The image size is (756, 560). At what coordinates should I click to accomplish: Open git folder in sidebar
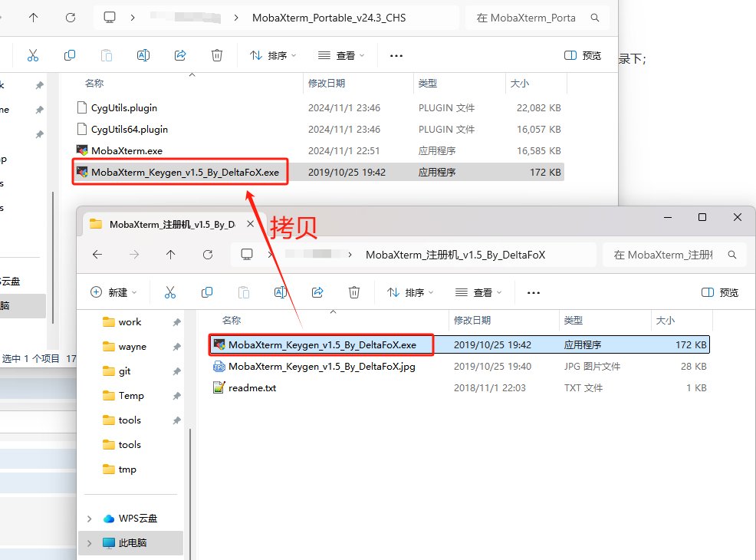click(x=117, y=371)
